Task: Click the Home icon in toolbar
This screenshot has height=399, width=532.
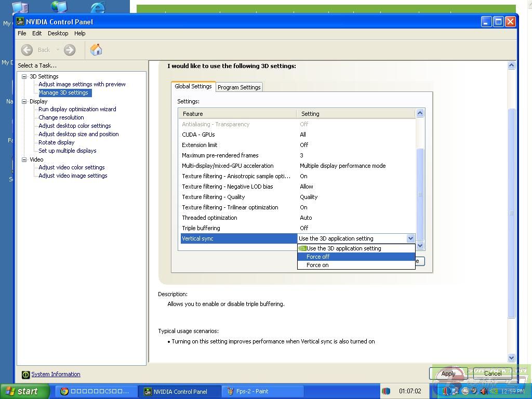Action: [x=96, y=50]
